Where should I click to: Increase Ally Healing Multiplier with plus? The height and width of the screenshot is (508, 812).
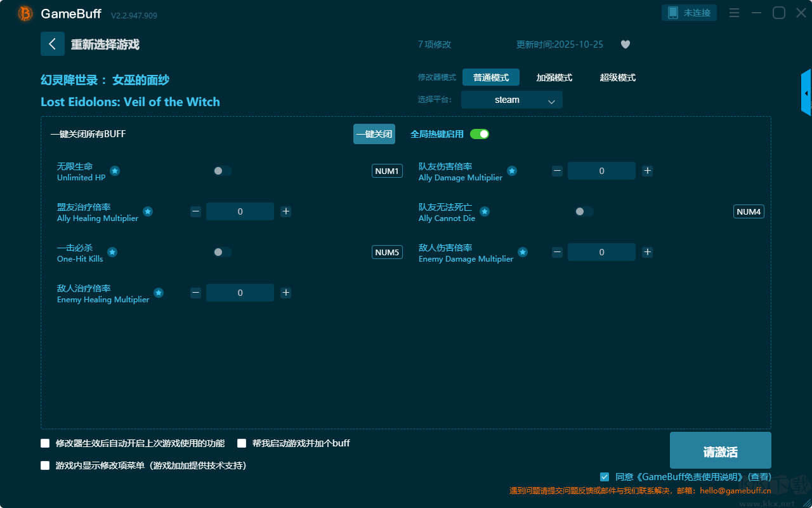pos(285,211)
